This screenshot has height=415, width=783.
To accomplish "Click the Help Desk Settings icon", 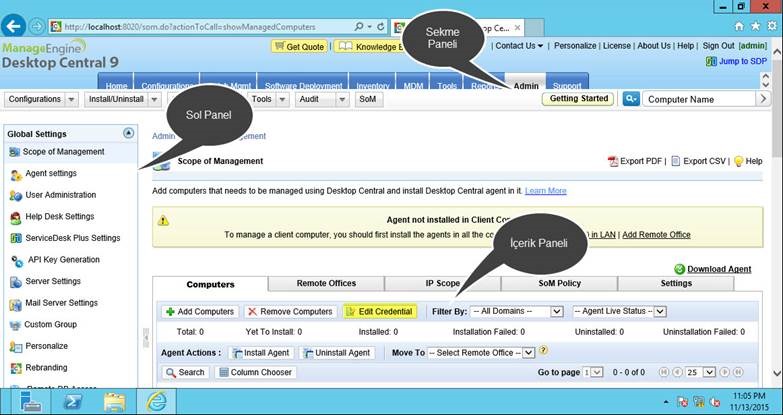I will [x=16, y=217].
